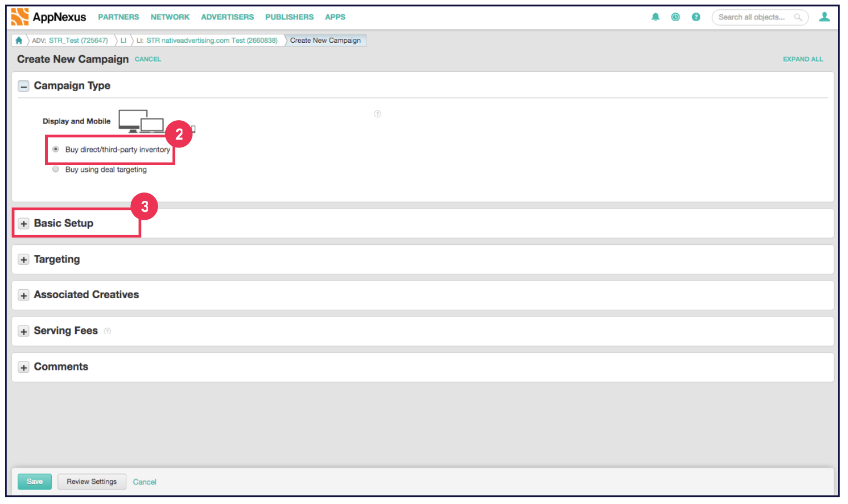This screenshot has width=848, height=504.
Task: Click the EXPAND ALL link
Action: point(803,59)
